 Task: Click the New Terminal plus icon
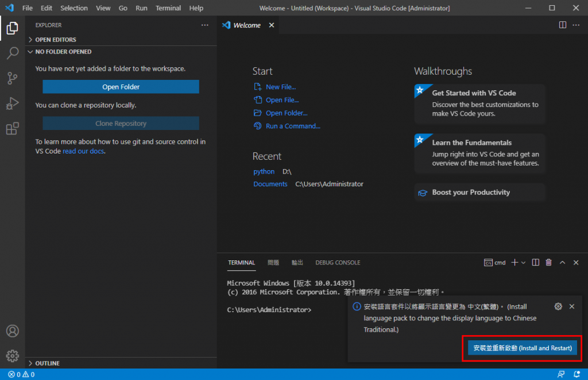(514, 263)
